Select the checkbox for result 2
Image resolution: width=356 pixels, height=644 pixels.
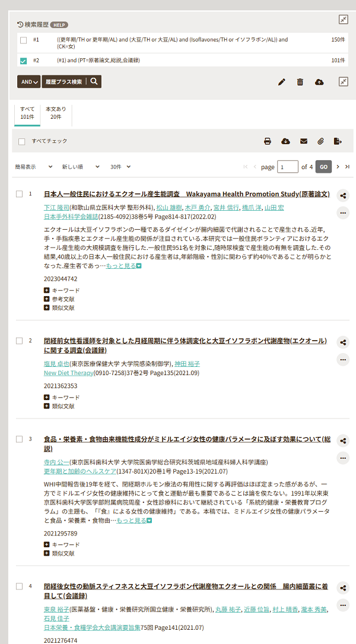[x=20, y=341]
